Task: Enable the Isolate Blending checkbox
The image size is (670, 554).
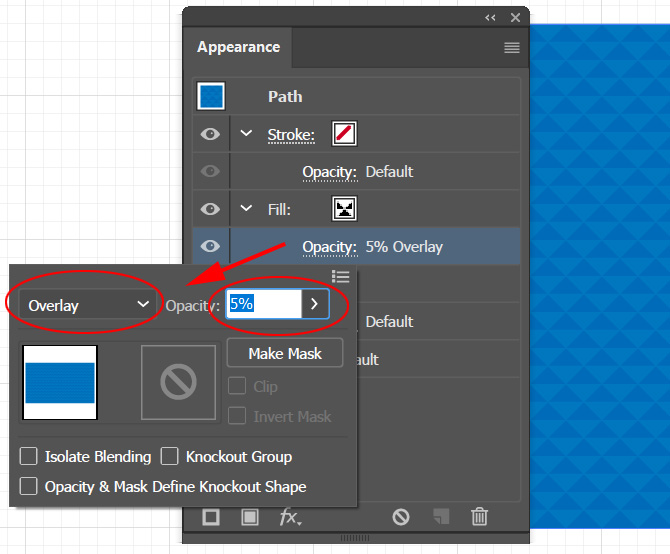Action: (29, 457)
